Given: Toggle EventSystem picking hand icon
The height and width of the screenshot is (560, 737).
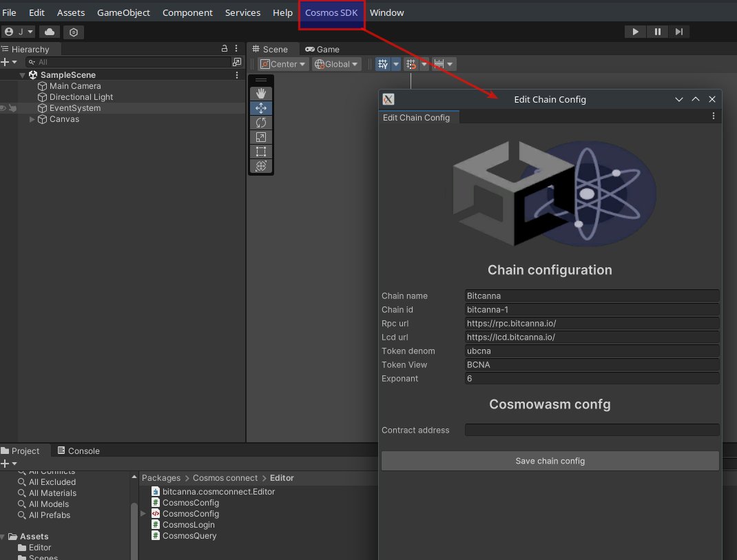Looking at the screenshot, I should pyautogui.click(x=12, y=108).
